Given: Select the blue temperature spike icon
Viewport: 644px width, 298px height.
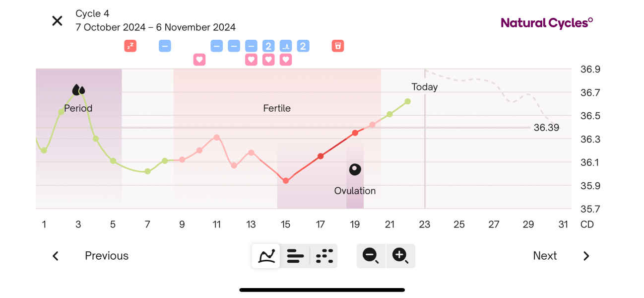Looking at the screenshot, I should click(x=286, y=46).
